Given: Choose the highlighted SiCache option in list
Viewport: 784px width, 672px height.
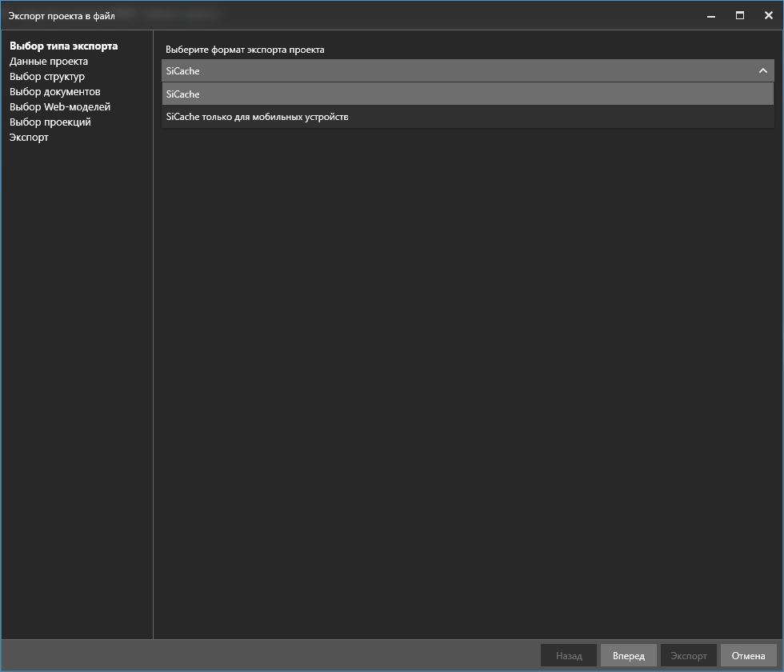Looking at the screenshot, I should click(467, 94).
